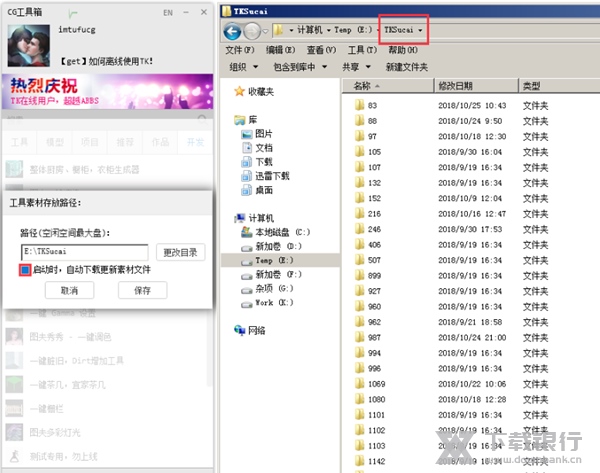The image size is (600, 473).
Task: Select folder icon of folder 927
Action: tap(359, 290)
